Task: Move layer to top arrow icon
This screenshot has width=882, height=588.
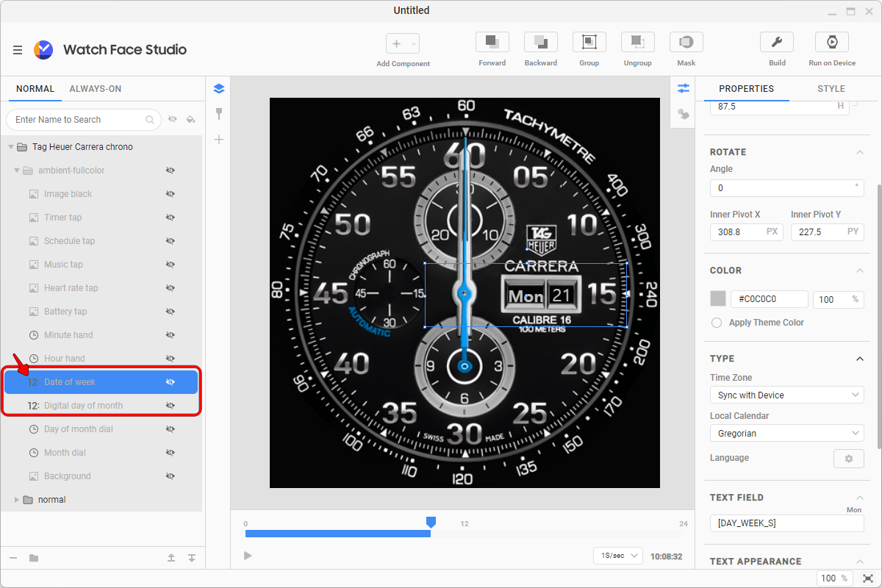Action: tap(171, 558)
